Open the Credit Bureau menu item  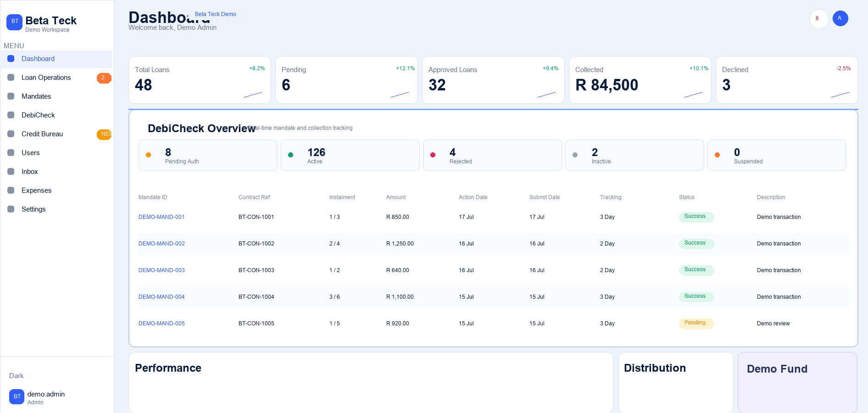56,134
